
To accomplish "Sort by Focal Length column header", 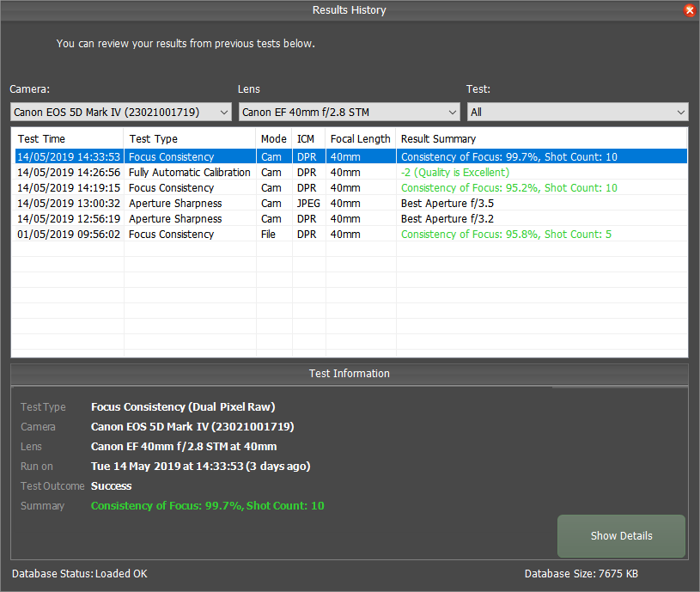I will (x=361, y=139).
